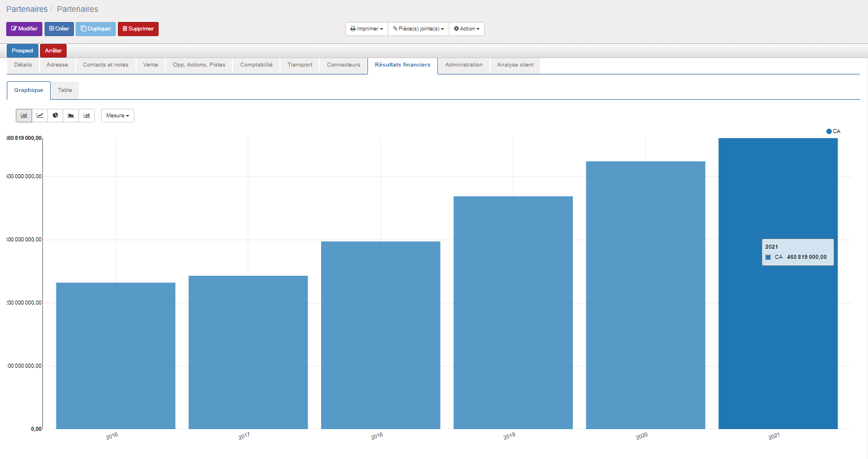Open the Contacts et notes tab

106,65
